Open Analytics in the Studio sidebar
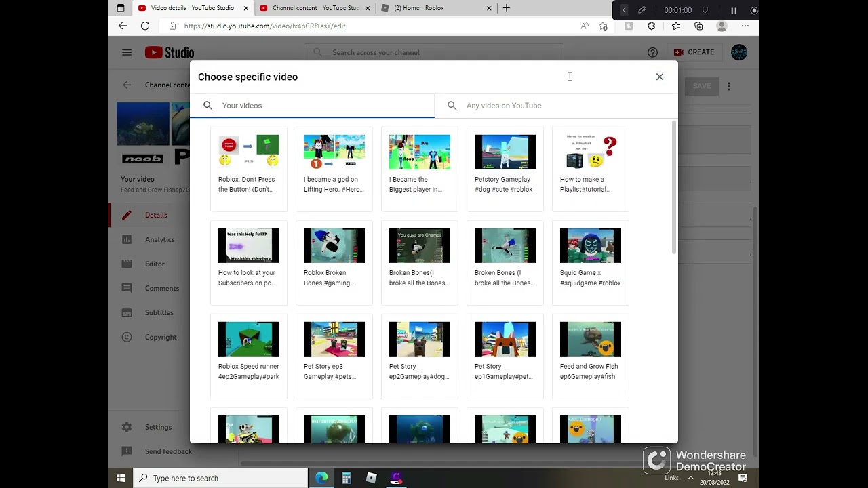The width and height of the screenshot is (868, 488). [159, 239]
